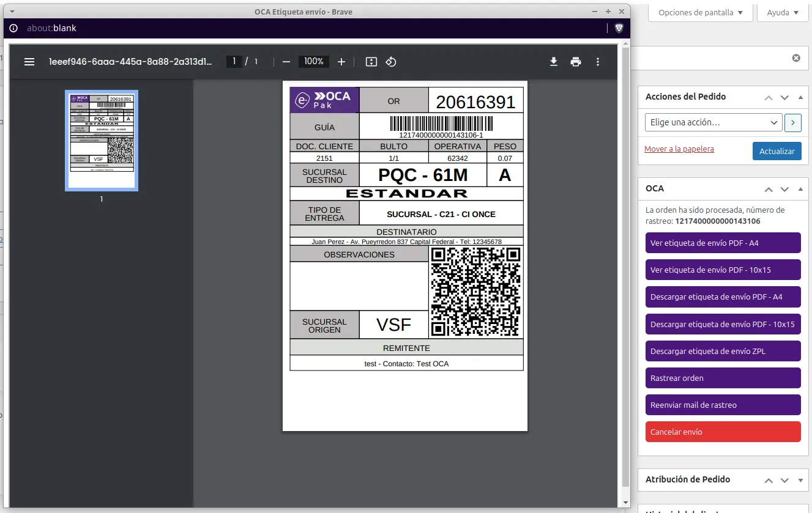Open the PDF viewer more options menu
The width and height of the screenshot is (812, 513).
tap(598, 62)
